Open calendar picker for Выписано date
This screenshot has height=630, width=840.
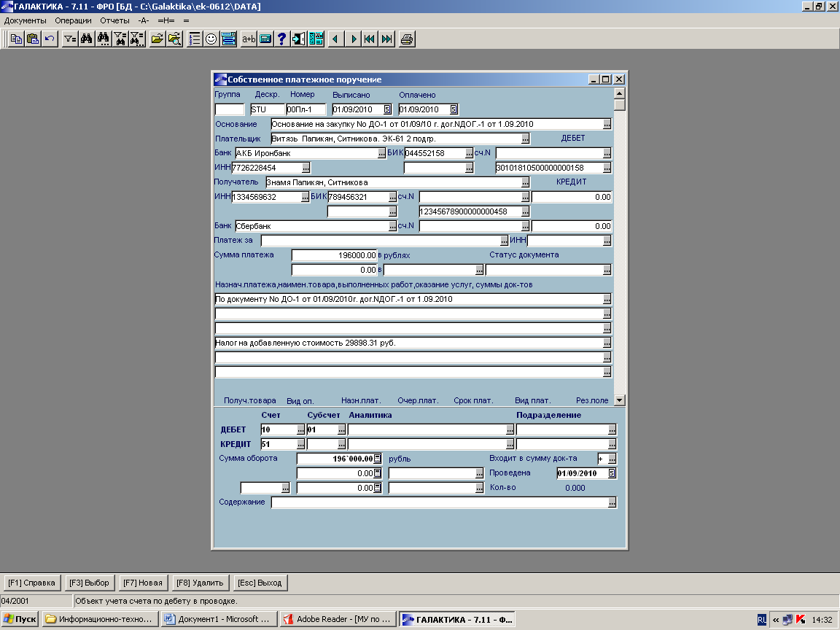387,109
